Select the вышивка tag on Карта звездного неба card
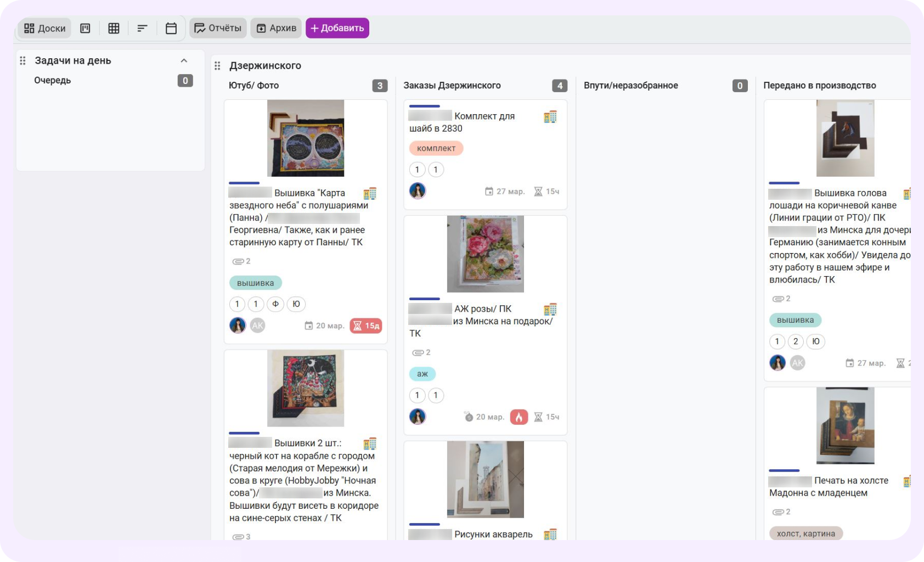 tap(255, 283)
